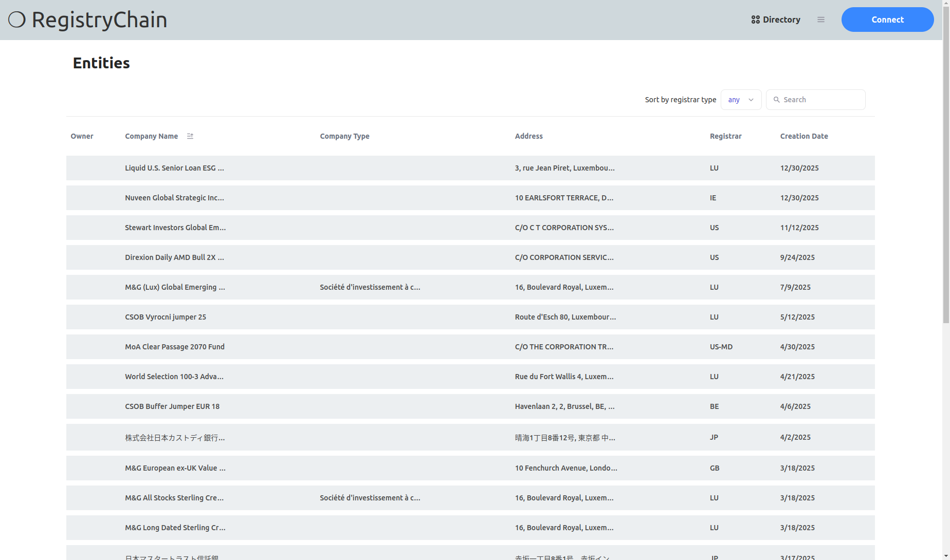
Task: Click address 晴海1丁目8番12号
Action: (x=565, y=438)
